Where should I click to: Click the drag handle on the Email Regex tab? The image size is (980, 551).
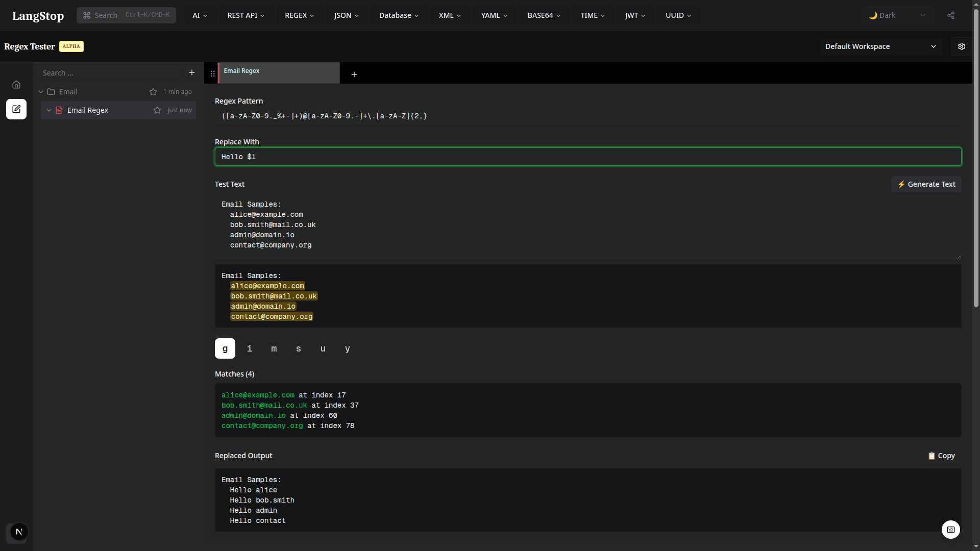point(212,73)
